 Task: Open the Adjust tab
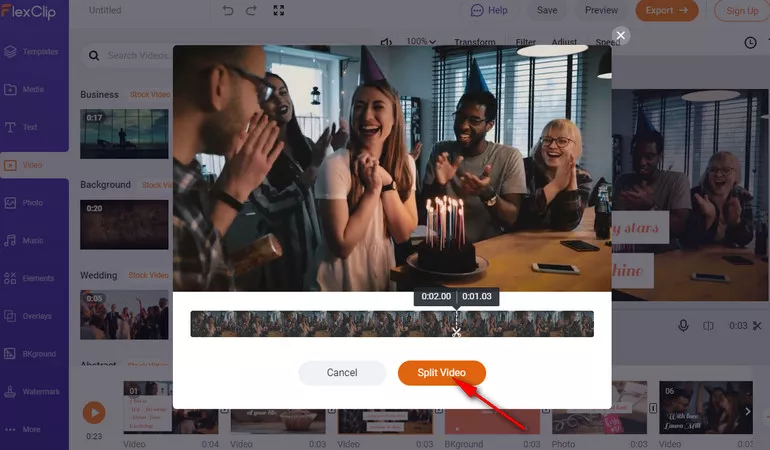point(564,42)
